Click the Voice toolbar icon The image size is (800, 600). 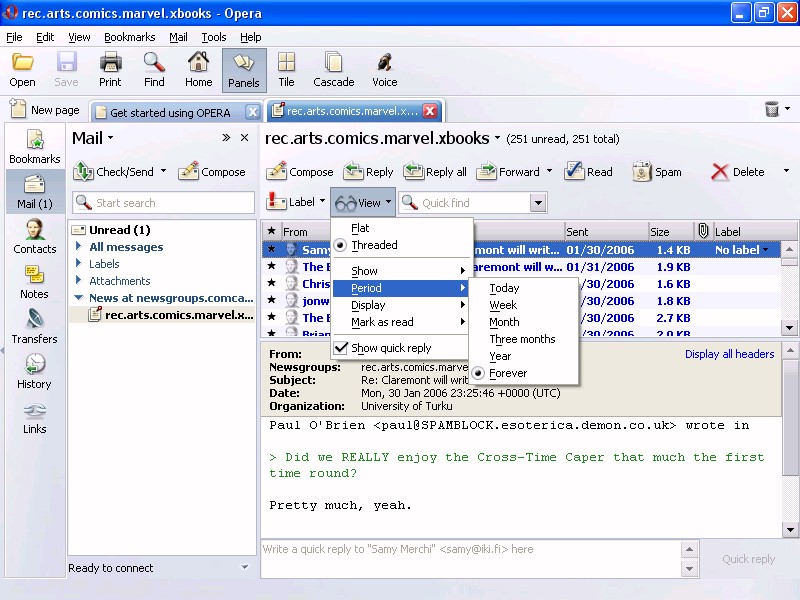click(384, 70)
